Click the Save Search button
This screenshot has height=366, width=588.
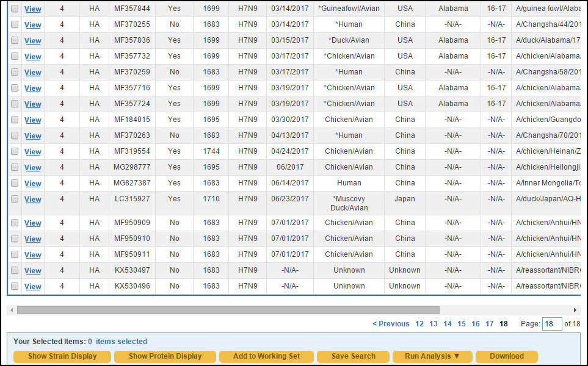354,356
